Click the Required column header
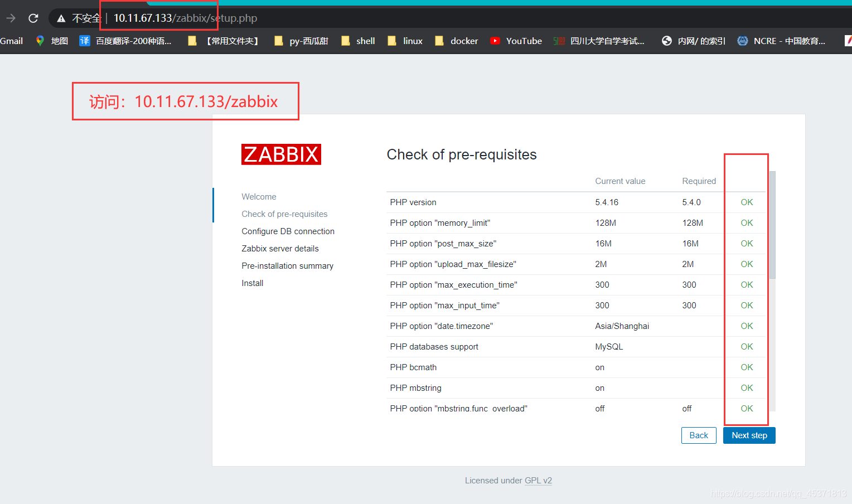 pyautogui.click(x=699, y=181)
